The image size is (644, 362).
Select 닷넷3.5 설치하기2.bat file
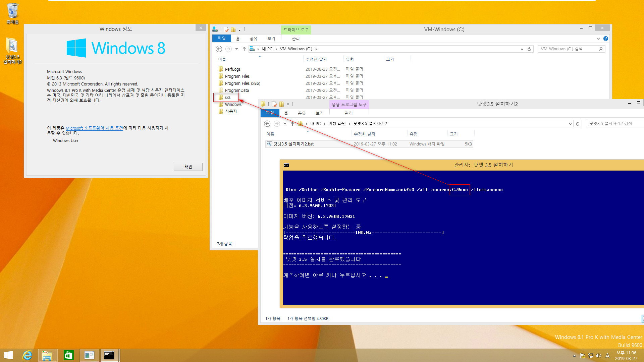click(369, 144)
